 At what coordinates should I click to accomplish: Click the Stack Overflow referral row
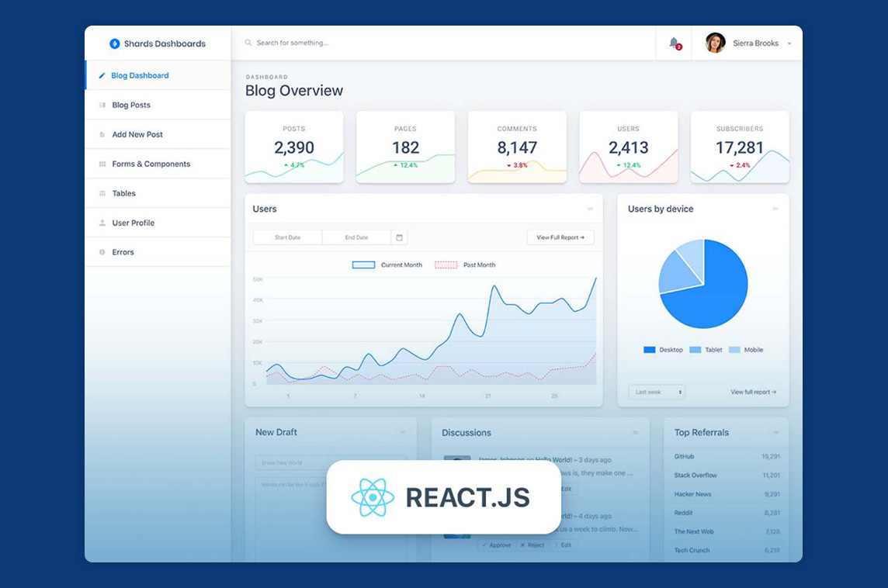[x=727, y=475]
